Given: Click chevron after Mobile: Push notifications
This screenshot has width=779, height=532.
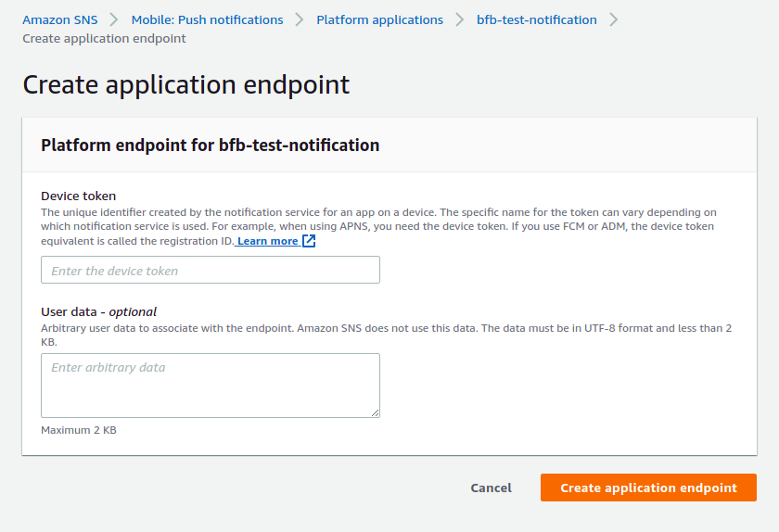Looking at the screenshot, I should [300, 19].
